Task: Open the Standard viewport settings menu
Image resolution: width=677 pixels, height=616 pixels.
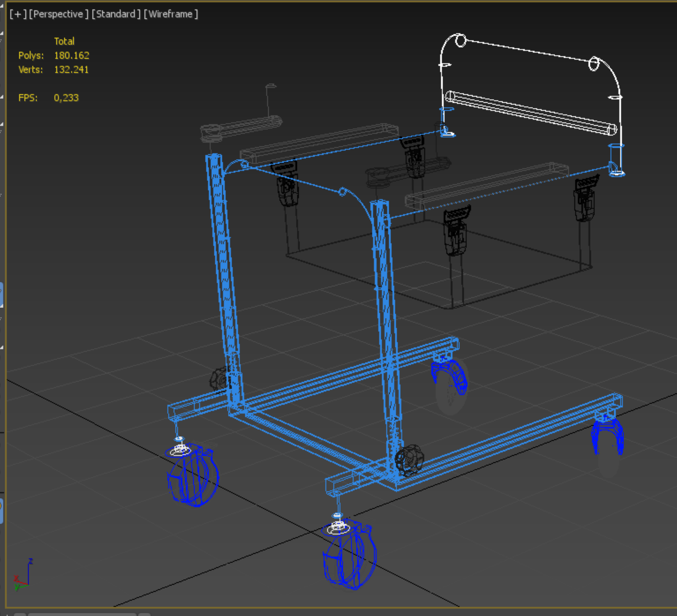Action: point(116,14)
